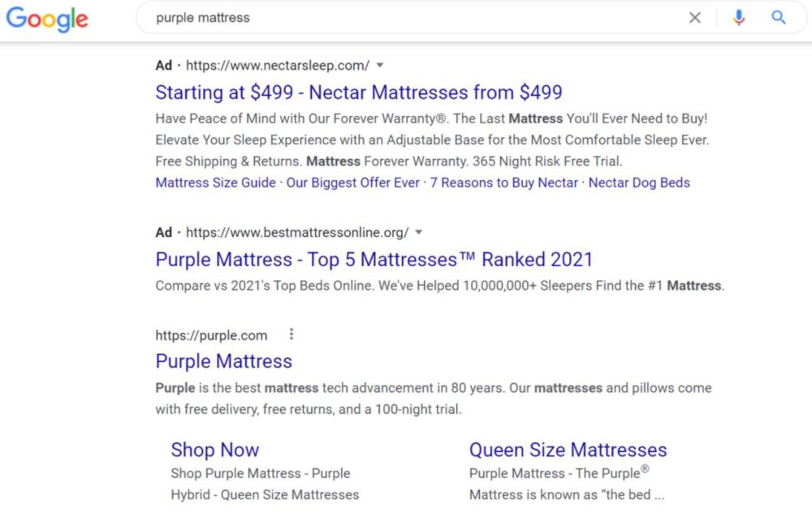
Task: Click the magnifying glass search icon
Action: (779, 17)
